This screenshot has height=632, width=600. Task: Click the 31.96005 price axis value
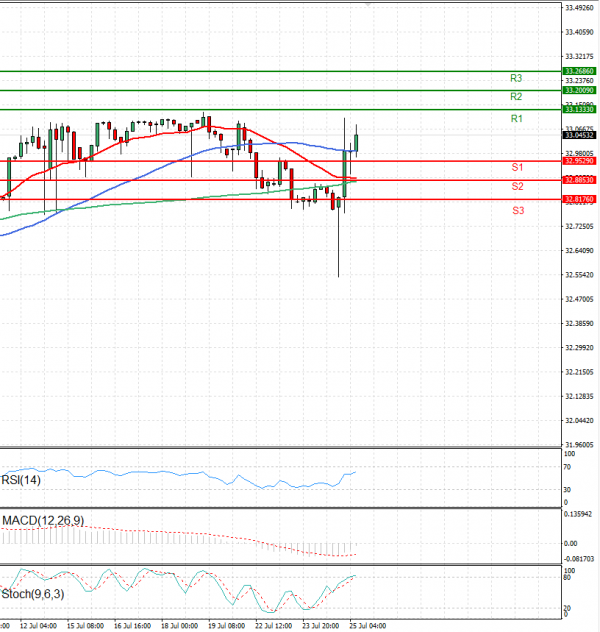tap(579, 445)
